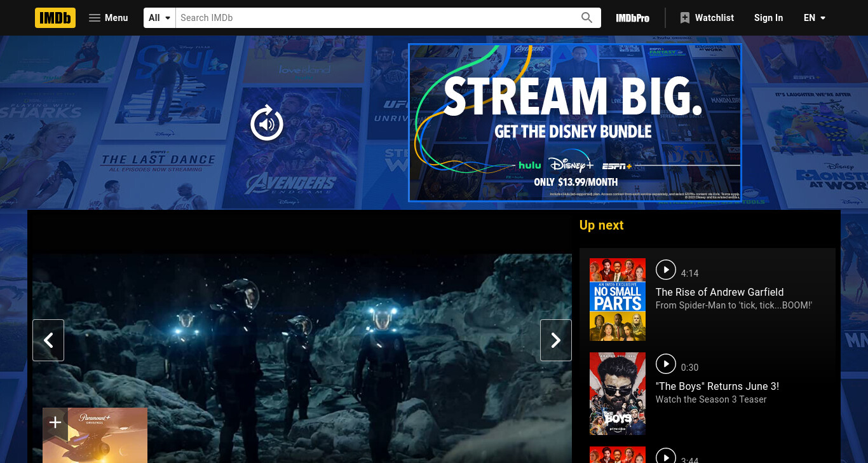868x463 pixels.
Task: Open the Disney Bundle advertisement banner
Action: [x=574, y=122]
